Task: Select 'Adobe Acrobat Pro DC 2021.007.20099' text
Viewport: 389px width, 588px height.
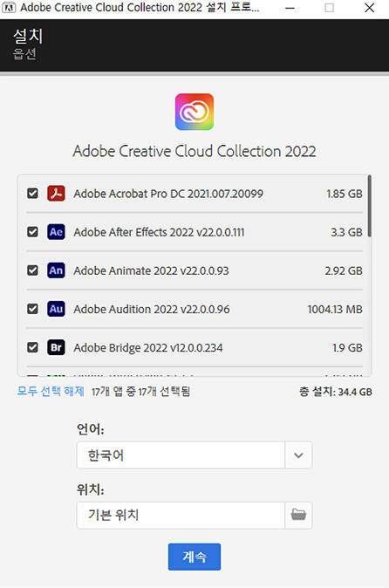Action: pos(168,194)
